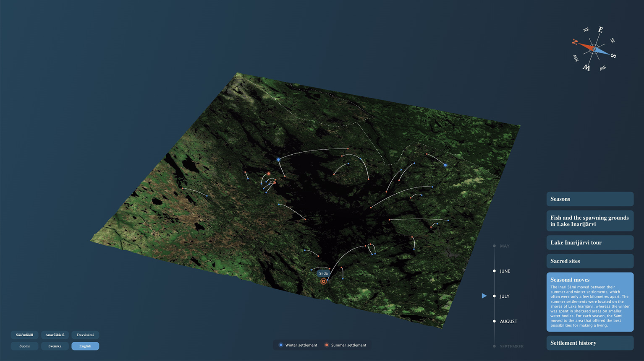Jump to May on the timeline
The image size is (644, 361).
pos(494,246)
